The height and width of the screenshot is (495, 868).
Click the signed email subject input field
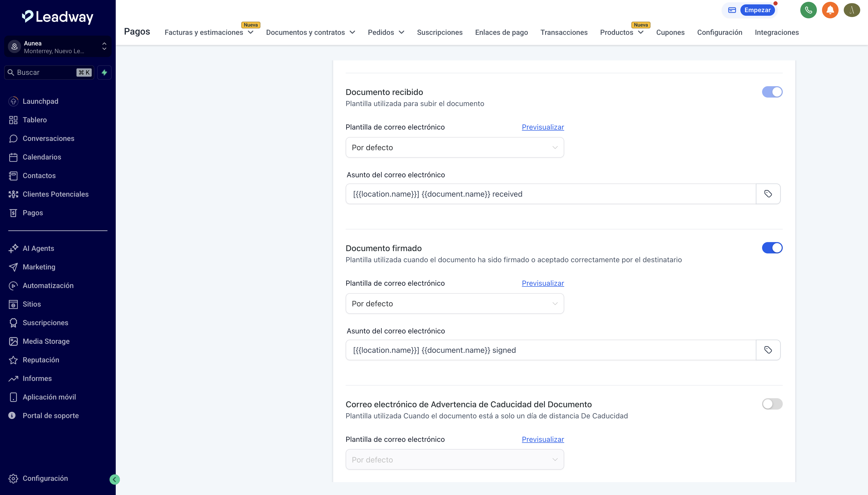pos(551,350)
